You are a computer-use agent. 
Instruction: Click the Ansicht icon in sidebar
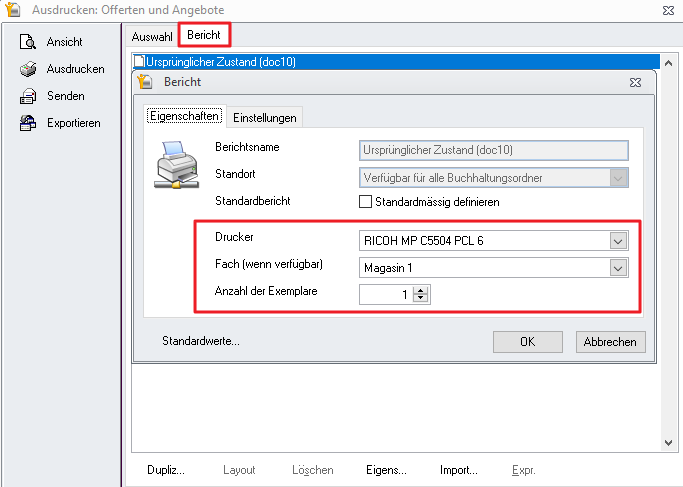tap(28, 42)
